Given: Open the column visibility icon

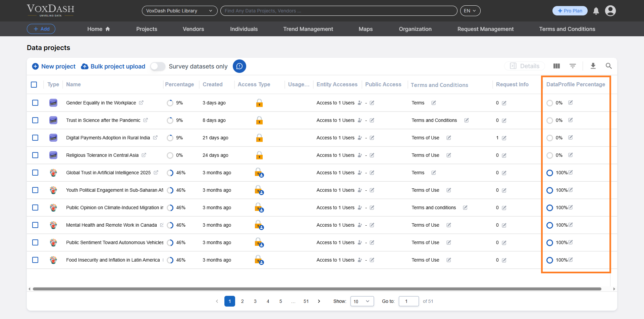Looking at the screenshot, I should click(556, 66).
